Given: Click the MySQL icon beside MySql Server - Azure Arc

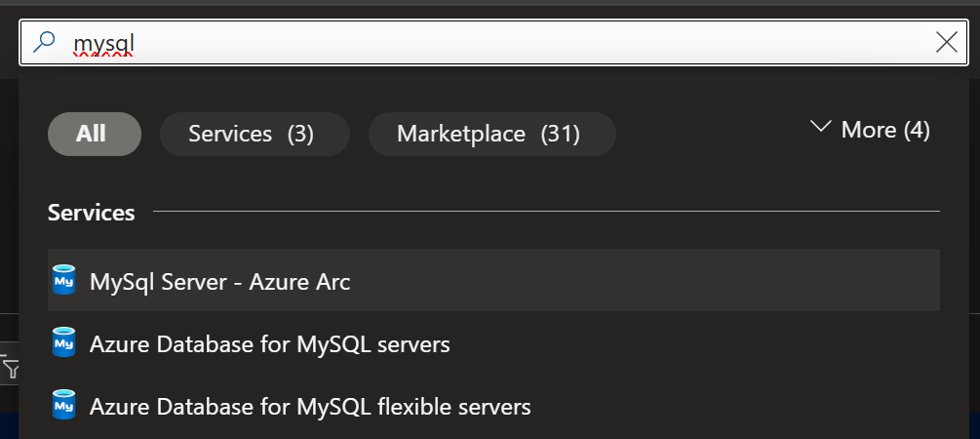Looking at the screenshot, I should click(x=63, y=280).
